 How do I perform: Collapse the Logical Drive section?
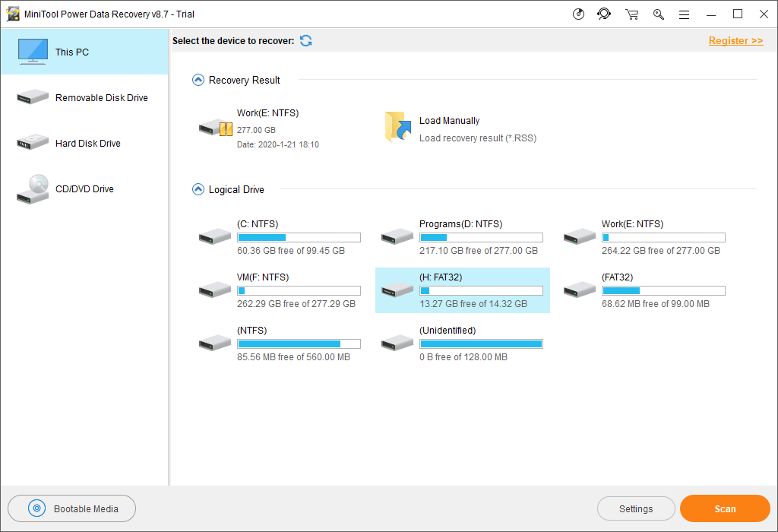pos(198,189)
